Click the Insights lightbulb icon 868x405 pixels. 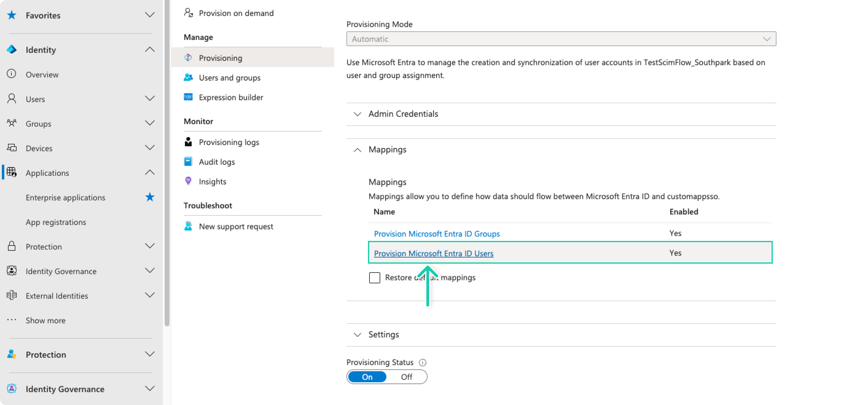(x=188, y=181)
